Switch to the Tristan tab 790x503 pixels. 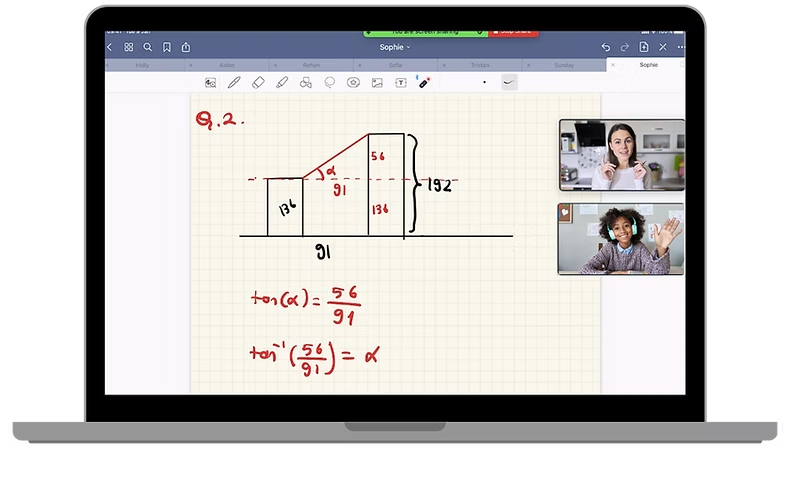point(480,65)
